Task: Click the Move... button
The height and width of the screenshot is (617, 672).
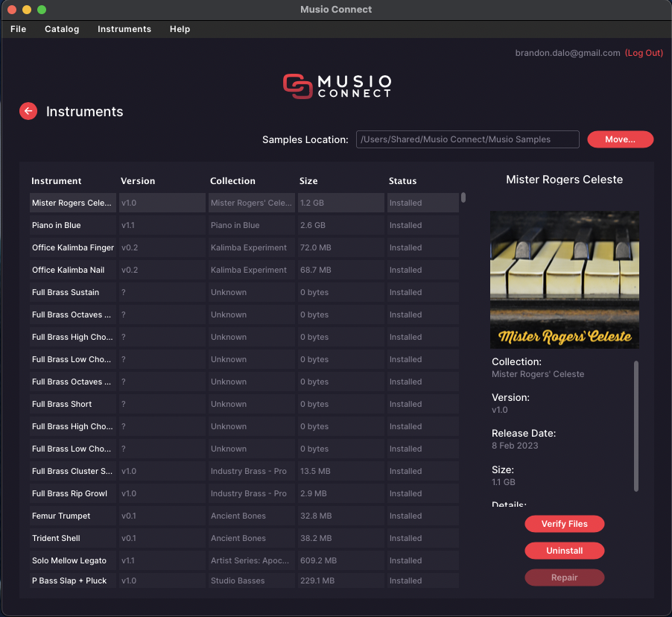Action: coord(620,139)
